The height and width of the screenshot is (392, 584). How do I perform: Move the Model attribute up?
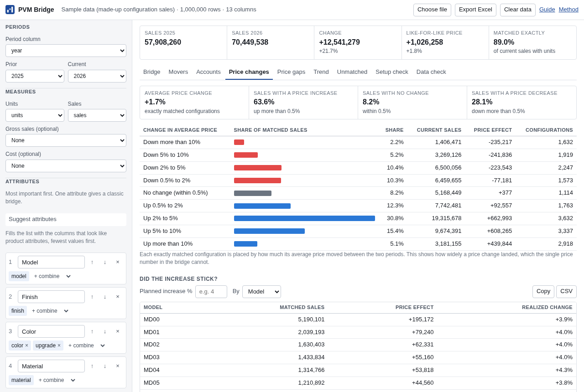[x=92, y=262]
